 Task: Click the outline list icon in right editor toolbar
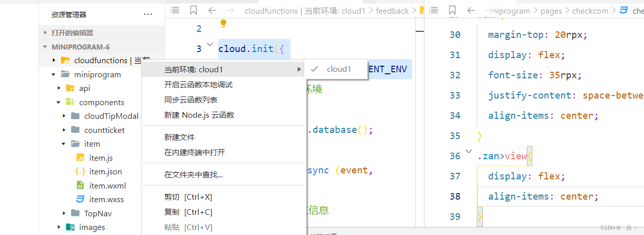433,10
